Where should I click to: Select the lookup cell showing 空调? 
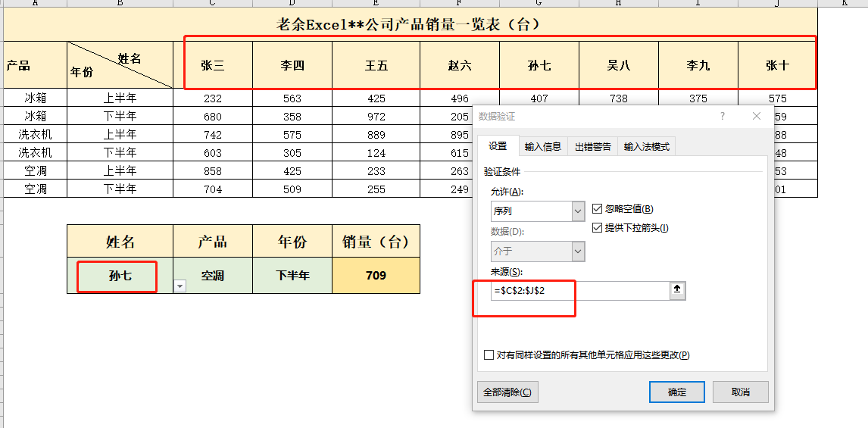(x=213, y=275)
